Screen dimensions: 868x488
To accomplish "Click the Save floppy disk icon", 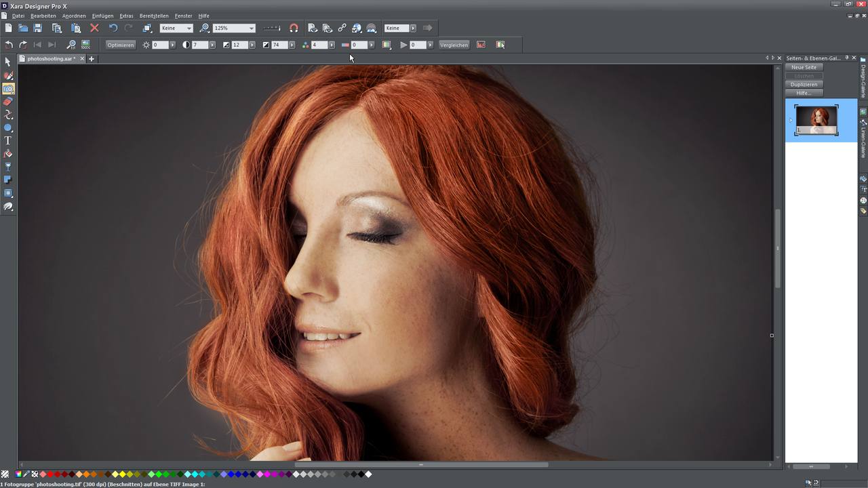I will [38, 28].
